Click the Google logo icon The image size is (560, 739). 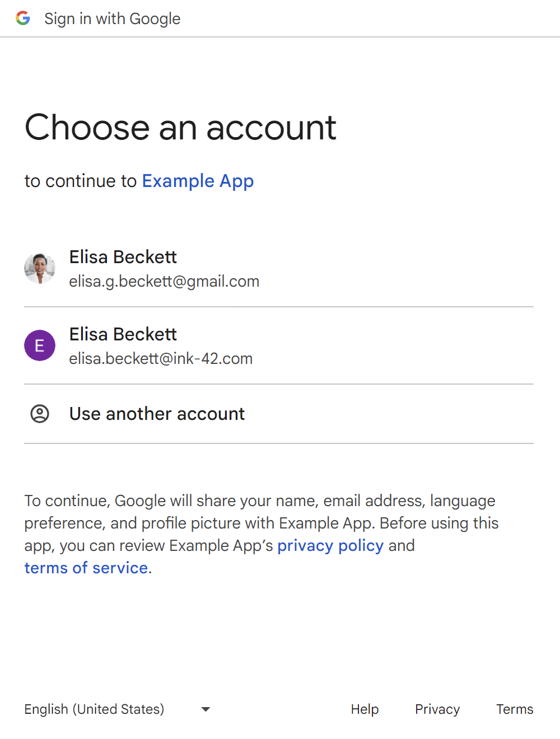click(x=23, y=18)
